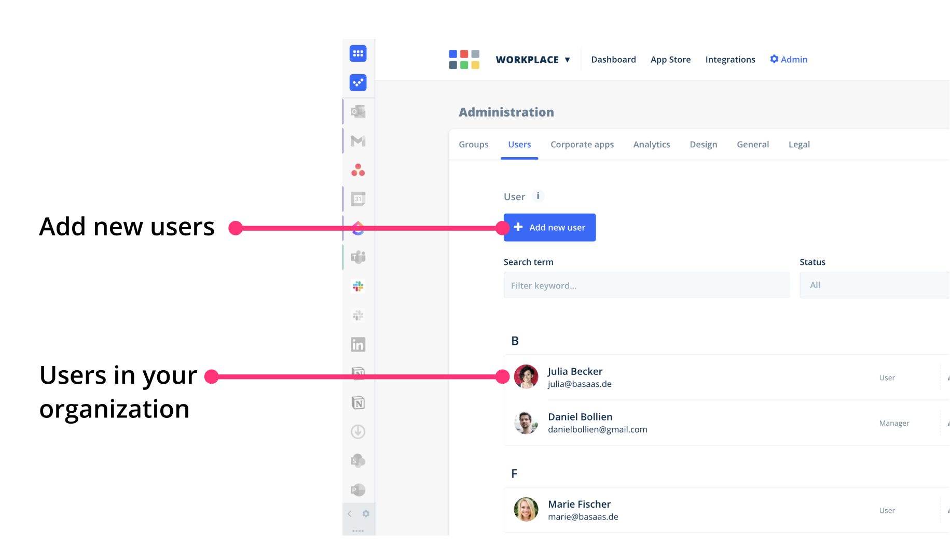Click the Administration page heading
The image size is (950, 560).
(x=506, y=112)
